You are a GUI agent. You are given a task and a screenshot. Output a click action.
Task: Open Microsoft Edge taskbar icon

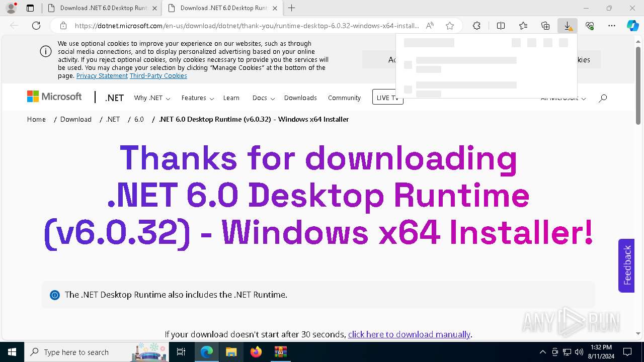(x=207, y=352)
